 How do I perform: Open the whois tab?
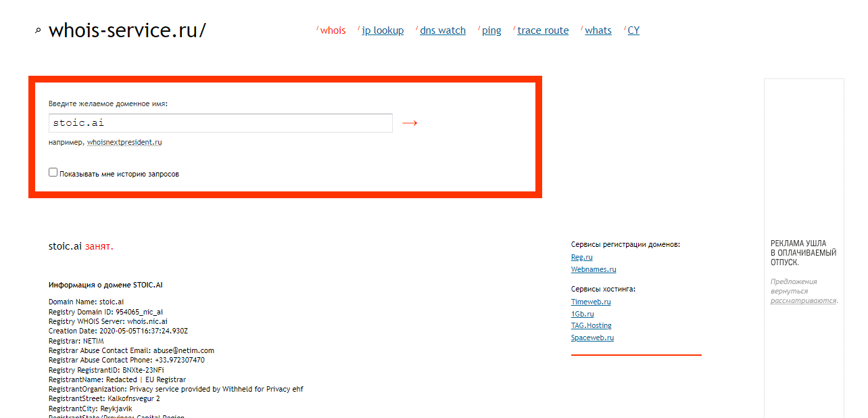(x=333, y=30)
